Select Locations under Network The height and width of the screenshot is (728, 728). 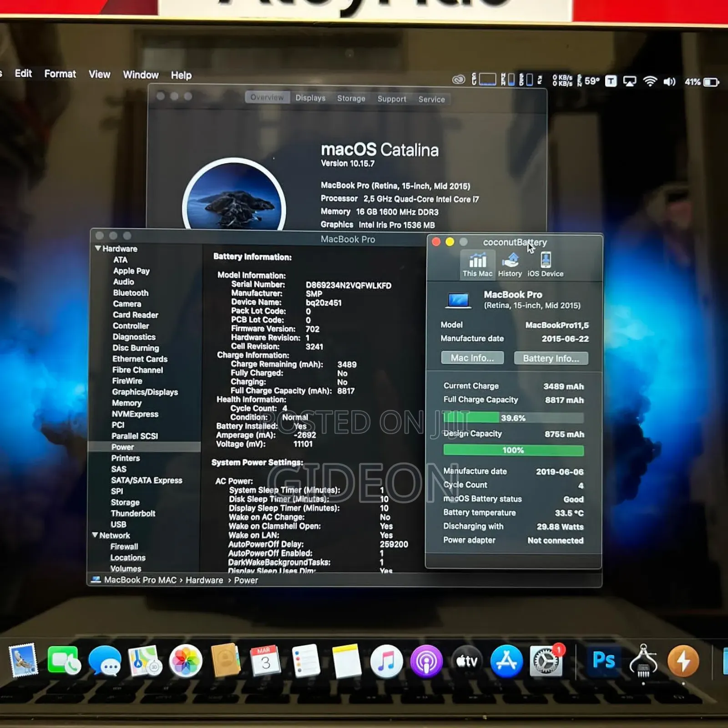coord(128,557)
